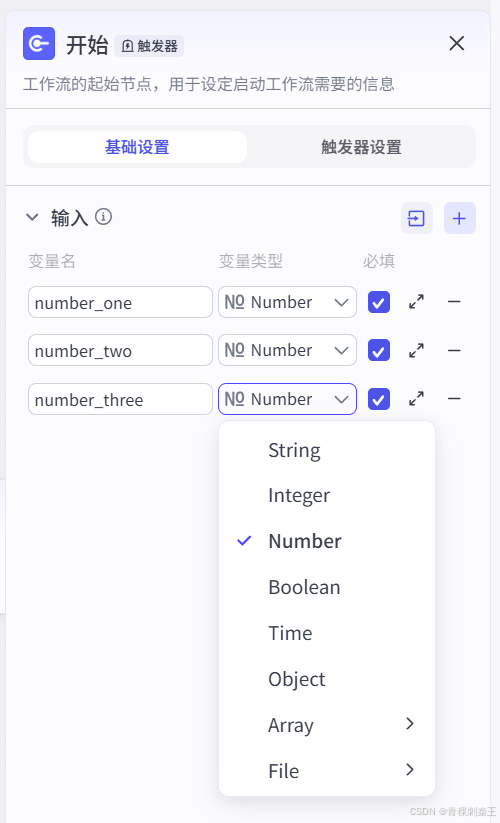Click the workflow start node description text

(x=209, y=84)
